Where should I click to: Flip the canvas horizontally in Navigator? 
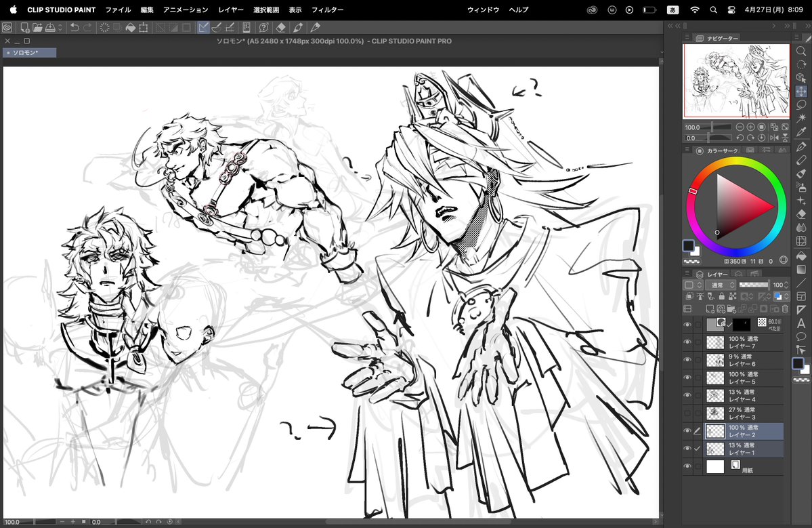click(774, 138)
